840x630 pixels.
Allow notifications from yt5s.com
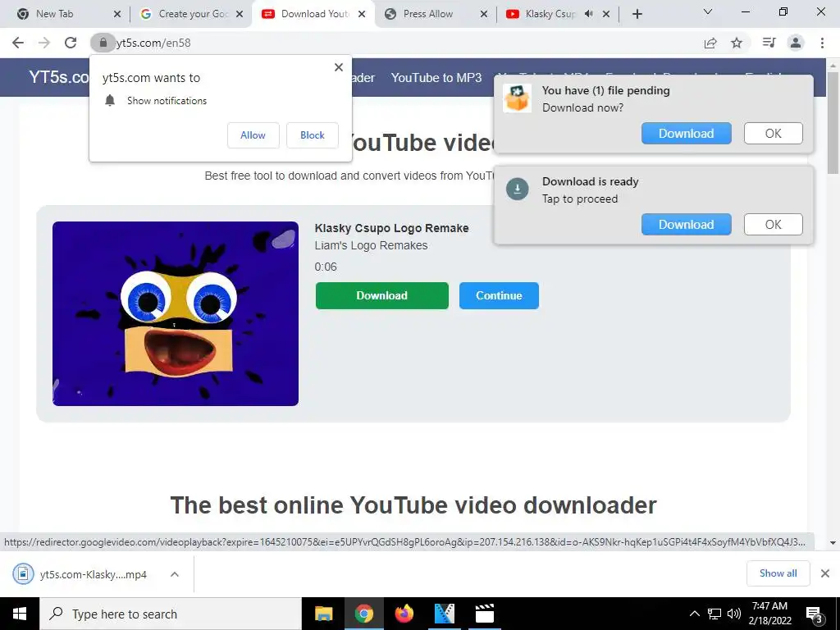pos(253,135)
